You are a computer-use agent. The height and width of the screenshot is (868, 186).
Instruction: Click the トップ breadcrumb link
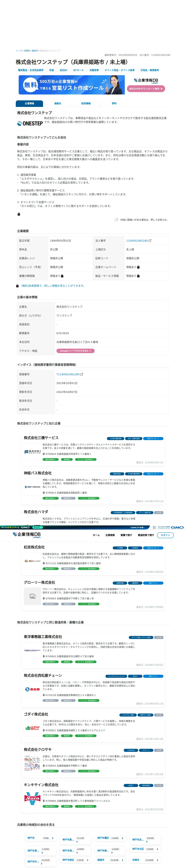point(19,50)
